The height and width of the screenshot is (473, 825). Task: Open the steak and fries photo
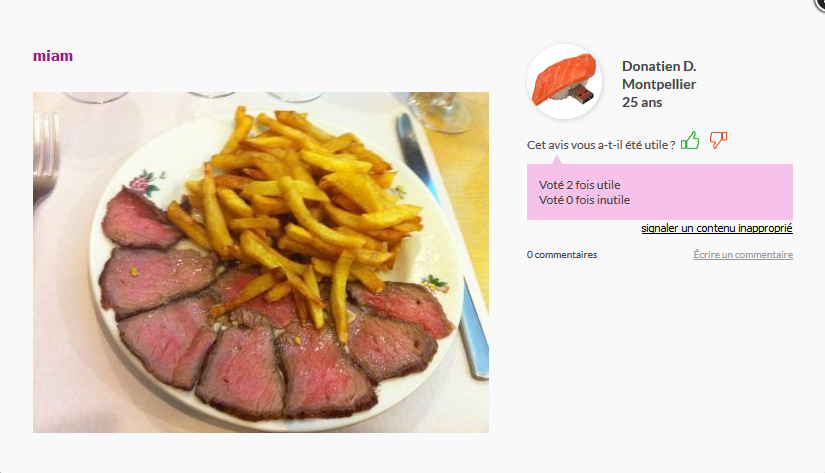pyautogui.click(x=261, y=263)
